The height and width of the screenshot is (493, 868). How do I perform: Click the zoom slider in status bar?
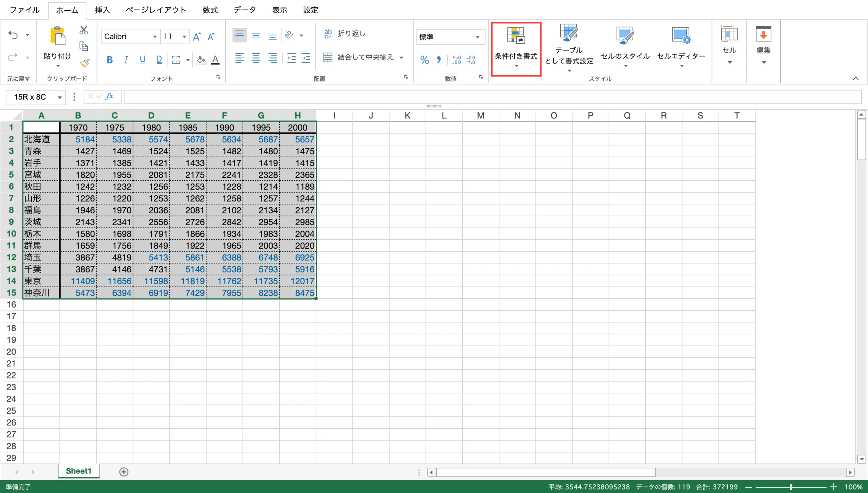click(x=791, y=487)
